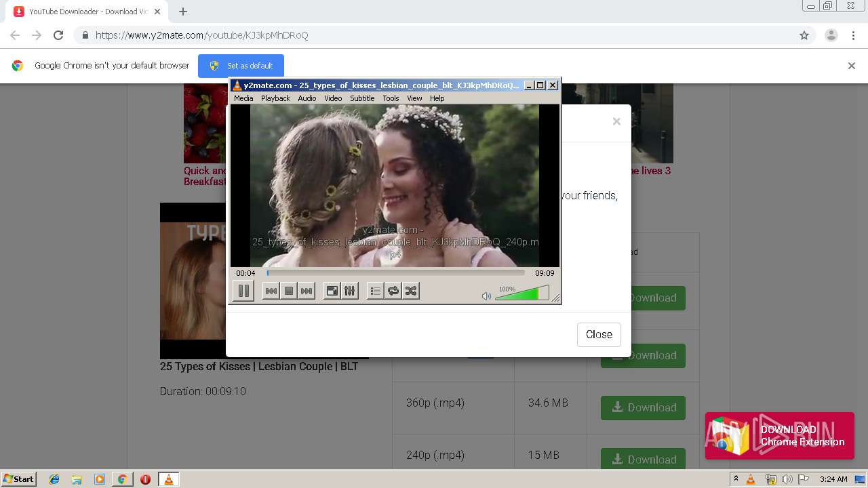The height and width of the screenshot is (488, 868).
Task: Toggle VLC loop mode
Action: 393,291
